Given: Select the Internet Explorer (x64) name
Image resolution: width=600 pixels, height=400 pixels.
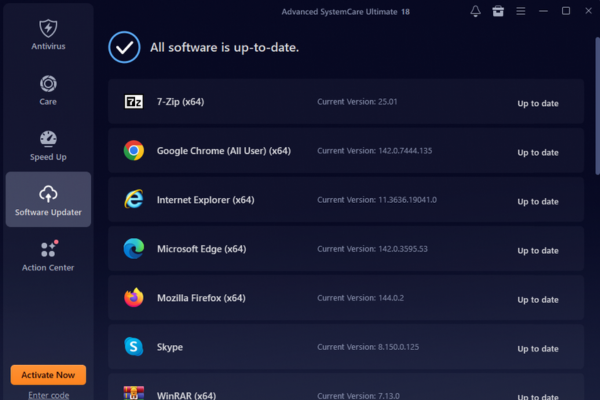Looking at the screenshot, I should click(205, 200).
